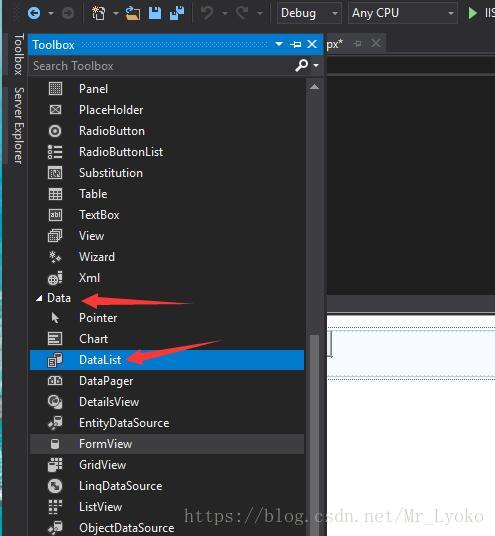
Task: Click the Save All icon
Action: [x=177, y=13]
